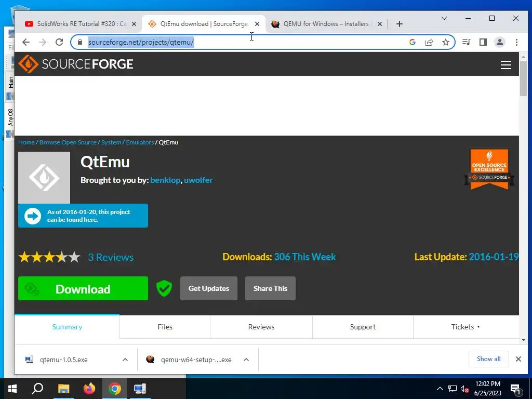This screenshot has height=399, width=532.
Task: Click Show all downloads button
Action: (x=488, y=359)
